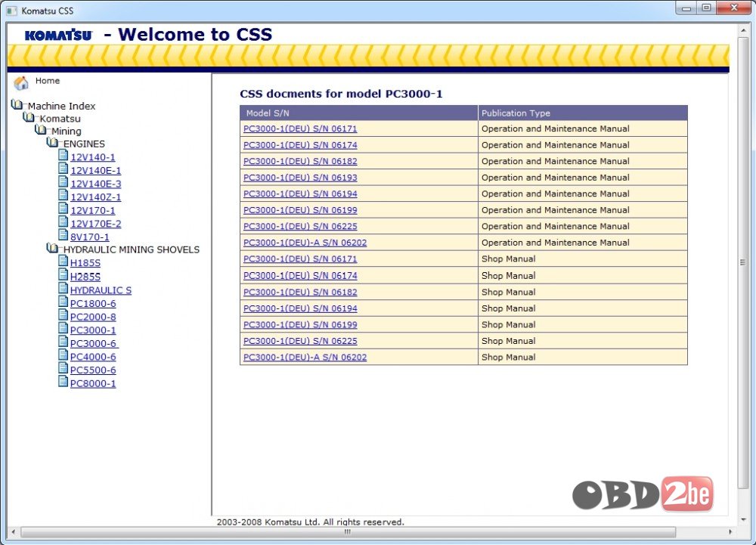
Task: Click the Model S/N column header
Action: coord(358,113)
